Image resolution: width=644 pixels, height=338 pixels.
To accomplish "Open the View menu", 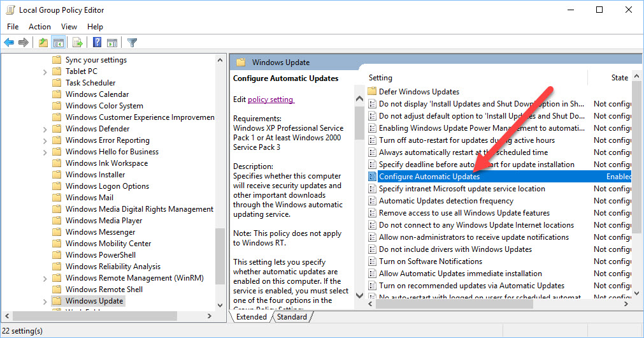I will [x=69, y=27].
